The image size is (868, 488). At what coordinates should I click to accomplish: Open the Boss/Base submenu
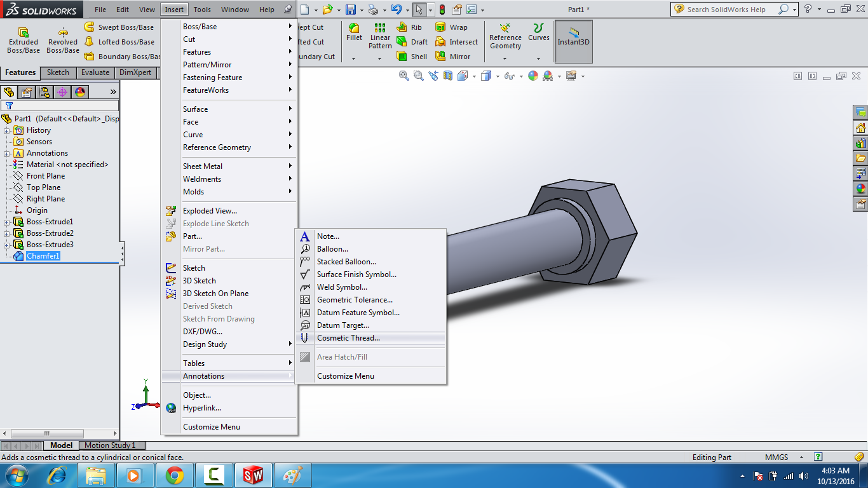pos(229,27)
